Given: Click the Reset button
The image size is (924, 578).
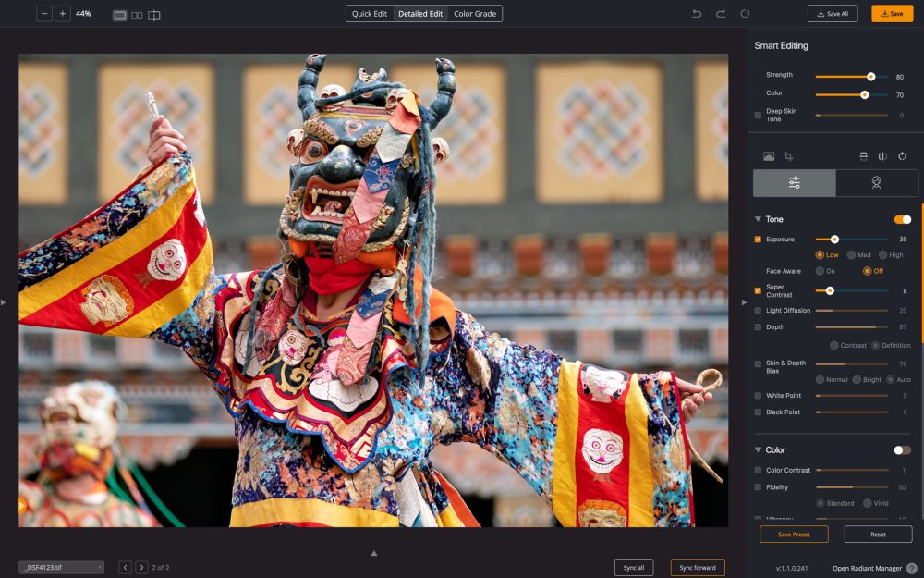Looking at the screenshot, I should [878, 535].
